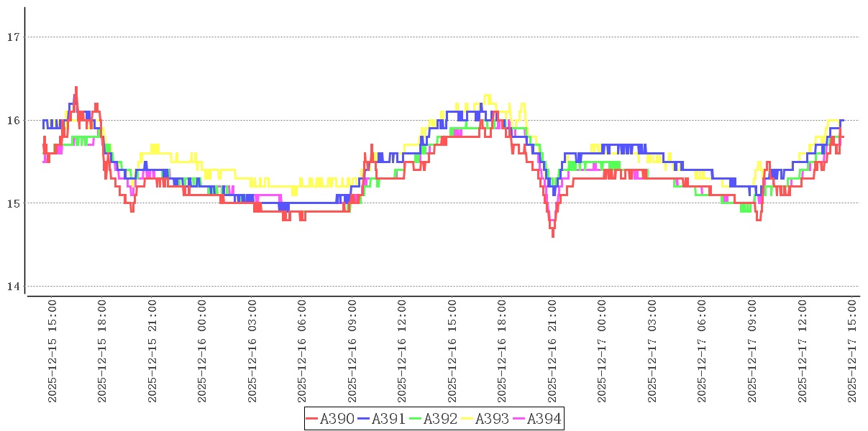
Task: Select the 2025-12-15 15:00 x-axis label
Action: (52, 351)
